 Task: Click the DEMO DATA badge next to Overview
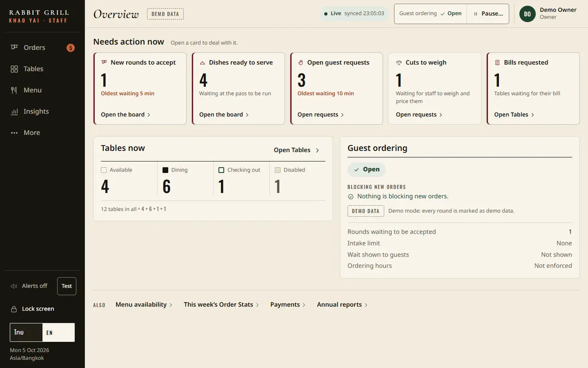[x=165, y=14]
